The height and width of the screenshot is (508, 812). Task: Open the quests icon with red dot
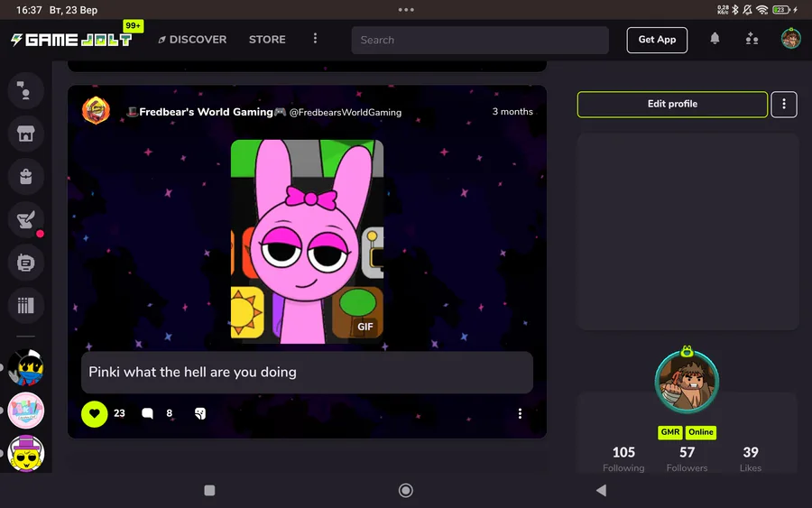pos(25,219)
